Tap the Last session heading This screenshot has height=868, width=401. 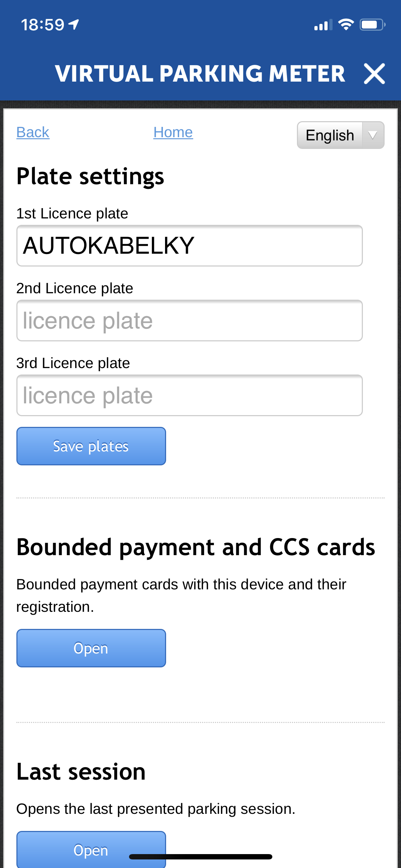pyautogui.click(x=81, y=771)
